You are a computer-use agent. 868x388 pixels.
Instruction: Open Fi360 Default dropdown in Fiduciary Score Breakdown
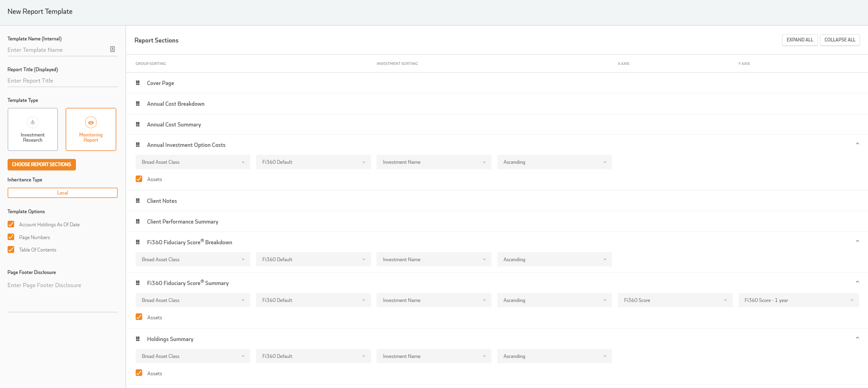click(x=313, y=259)
